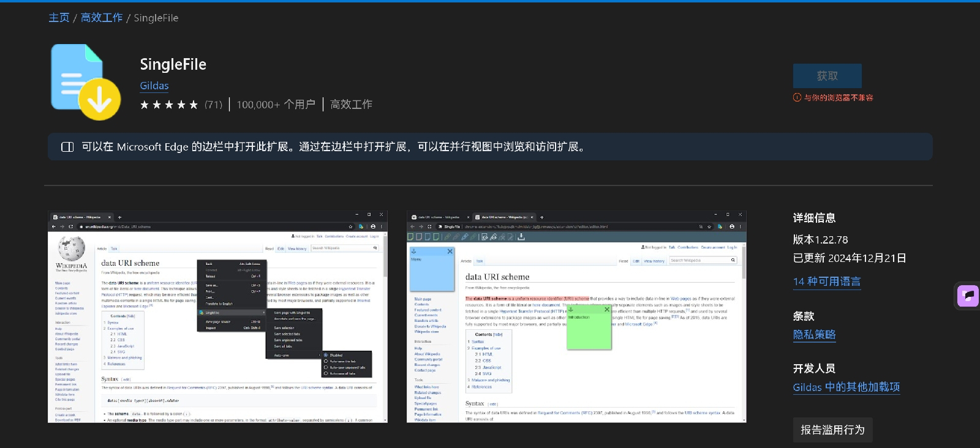The height and width of the screenshot is (448, 980).
Task: Select 高效工作 category next to user count
Action: [x=351, y=105]
